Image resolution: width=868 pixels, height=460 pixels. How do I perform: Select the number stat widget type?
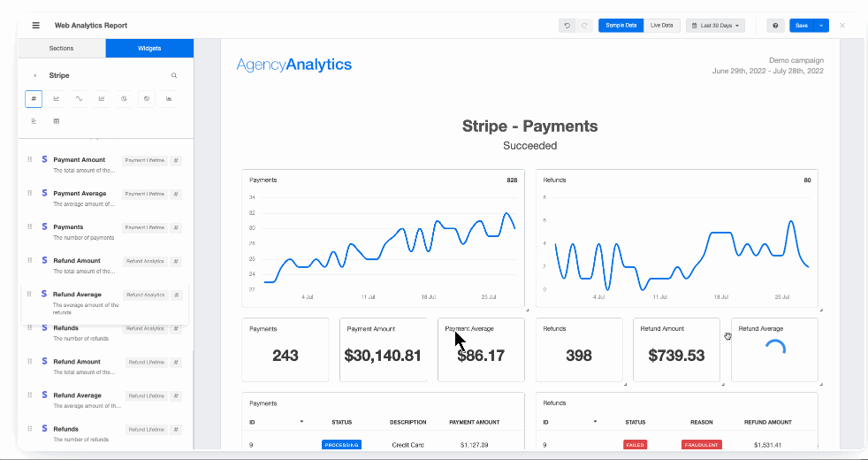pyautogui.click(x=34, y=99)
